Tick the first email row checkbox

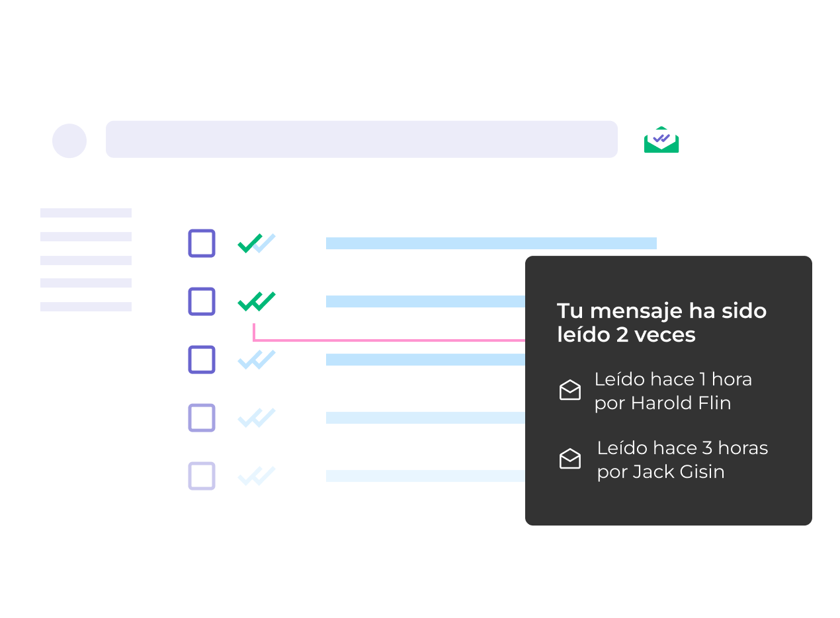click(202, 243)
